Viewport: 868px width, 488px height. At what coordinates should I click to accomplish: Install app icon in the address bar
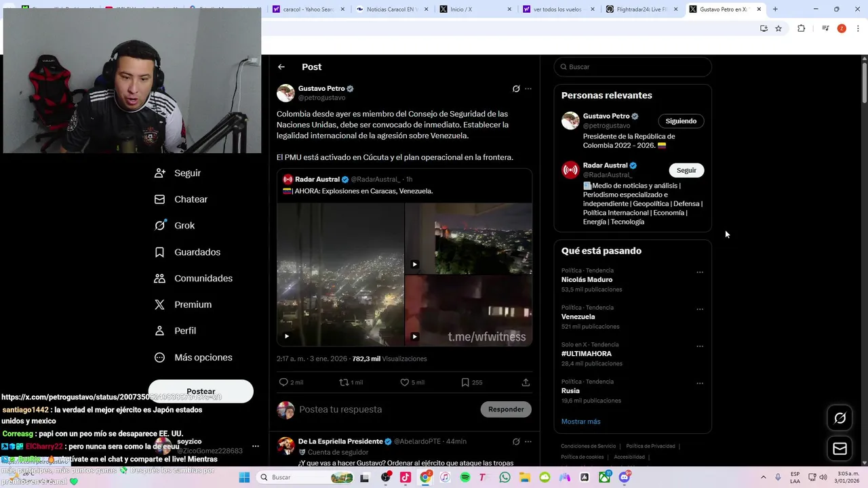click(764, 28)
